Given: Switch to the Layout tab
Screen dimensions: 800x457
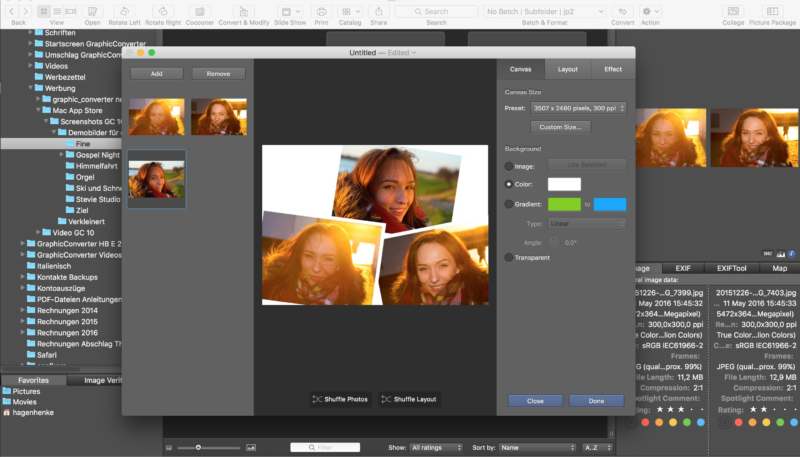Looking at the screenshot, I should (567, 69).
